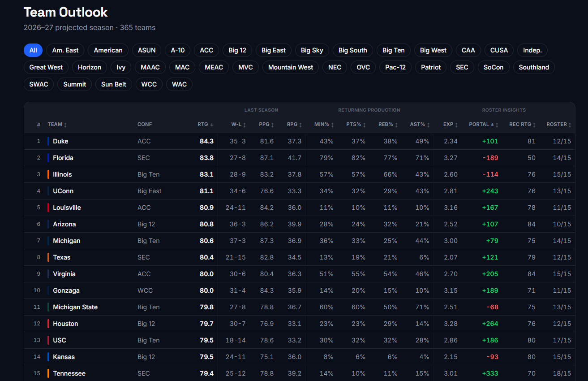Sort by PPG column

tap(266, 124)
